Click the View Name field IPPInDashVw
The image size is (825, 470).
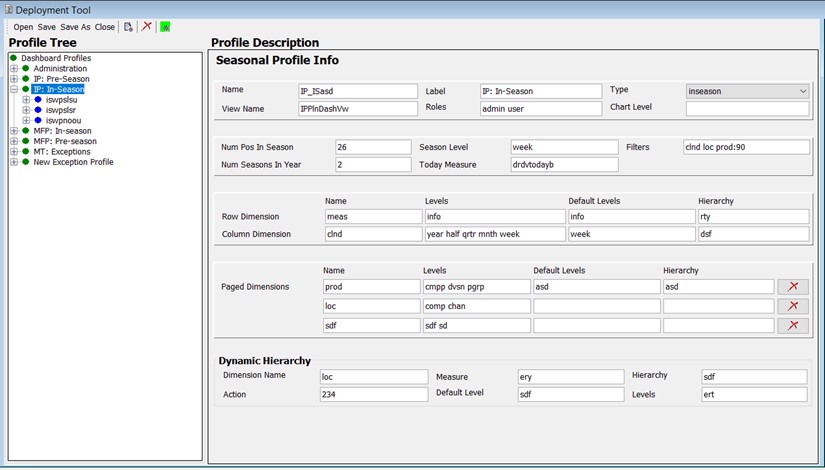tap(358, 109)
